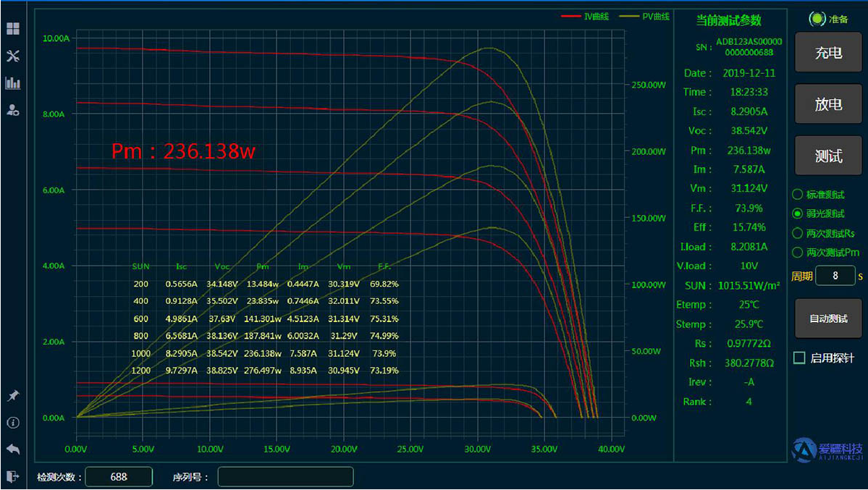Toggle the PV曲线 legend entry
Screen dimensions: 868x490
[x=646, y=16]
